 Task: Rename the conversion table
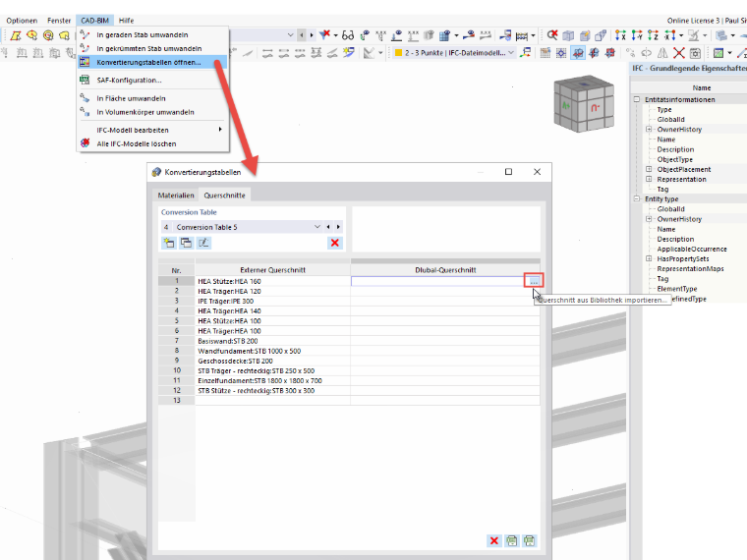203,243
